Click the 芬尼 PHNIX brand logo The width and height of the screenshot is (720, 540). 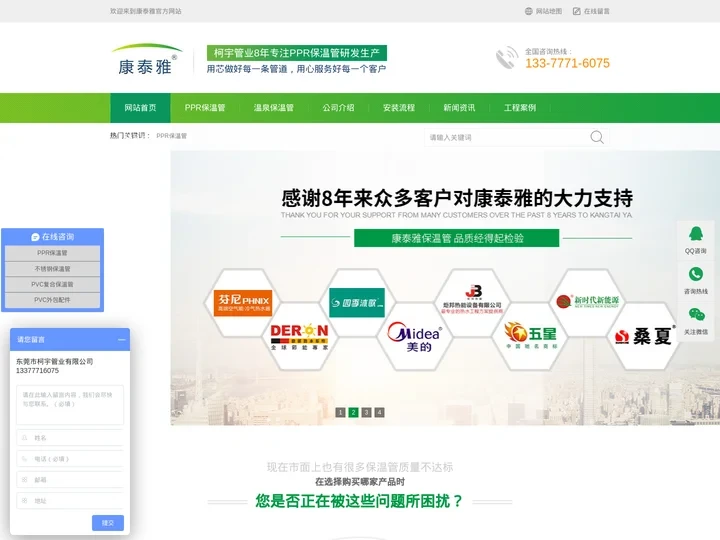tap(243, 303)
